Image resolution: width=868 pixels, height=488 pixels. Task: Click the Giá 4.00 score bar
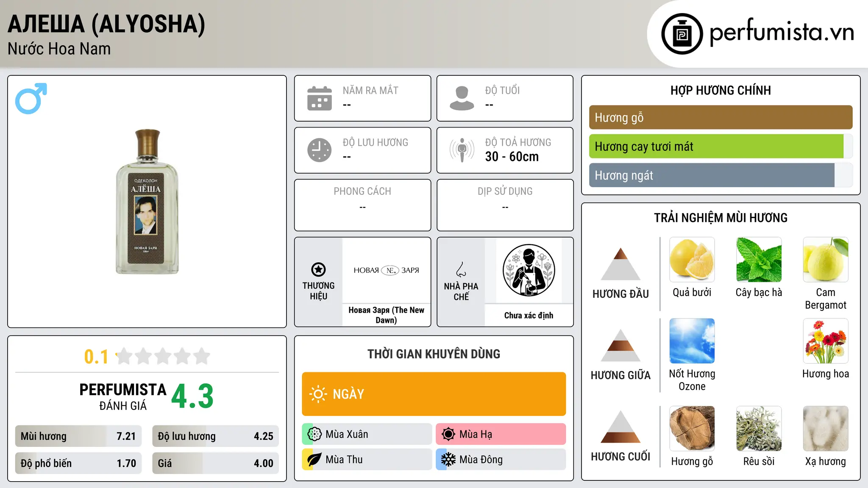click(215, 463)
